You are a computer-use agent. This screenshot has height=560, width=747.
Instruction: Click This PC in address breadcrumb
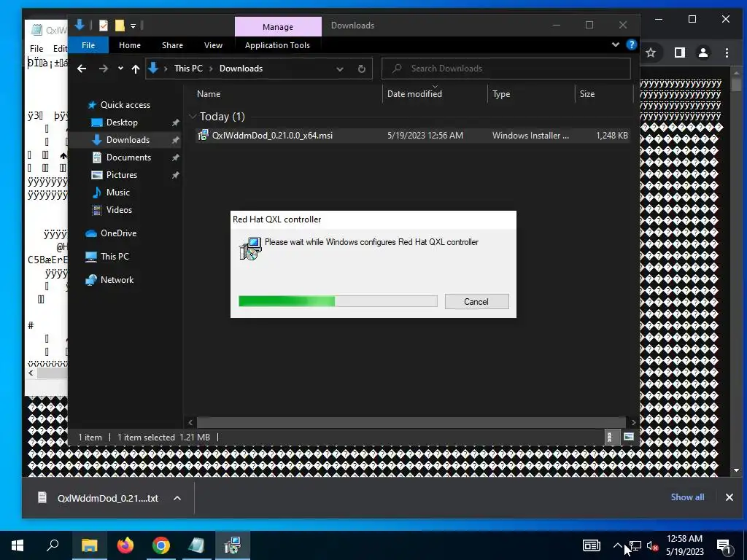(188, 69)
